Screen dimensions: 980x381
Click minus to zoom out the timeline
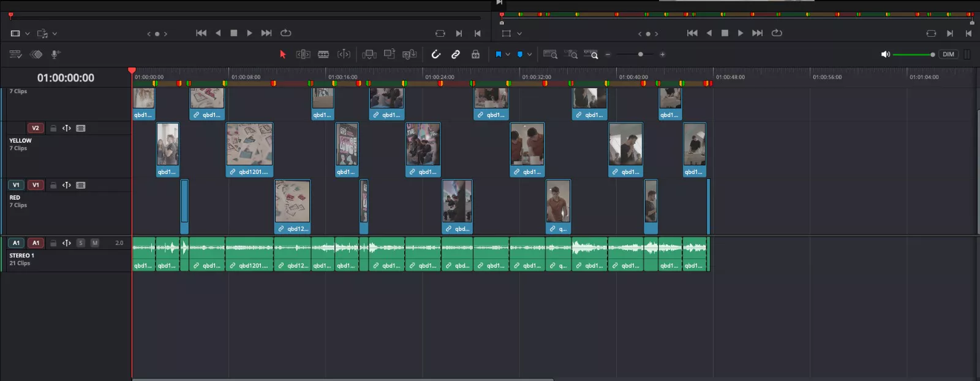pos(608,55)
